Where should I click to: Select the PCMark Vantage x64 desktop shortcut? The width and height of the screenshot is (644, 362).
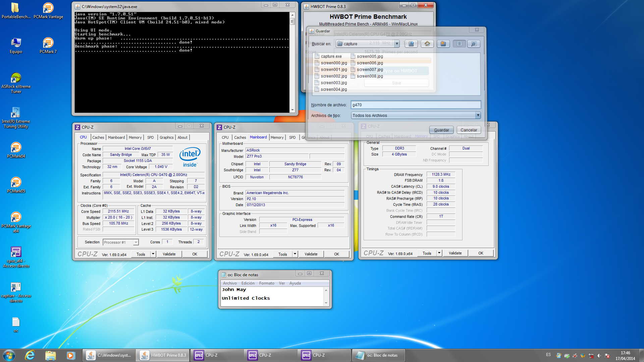tap(16, 223)
